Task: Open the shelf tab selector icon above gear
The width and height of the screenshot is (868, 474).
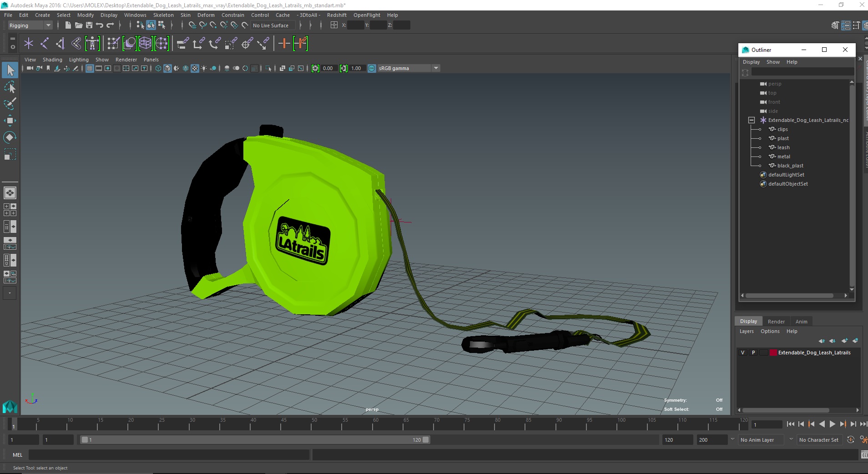Action: click(x=12, y=39)
